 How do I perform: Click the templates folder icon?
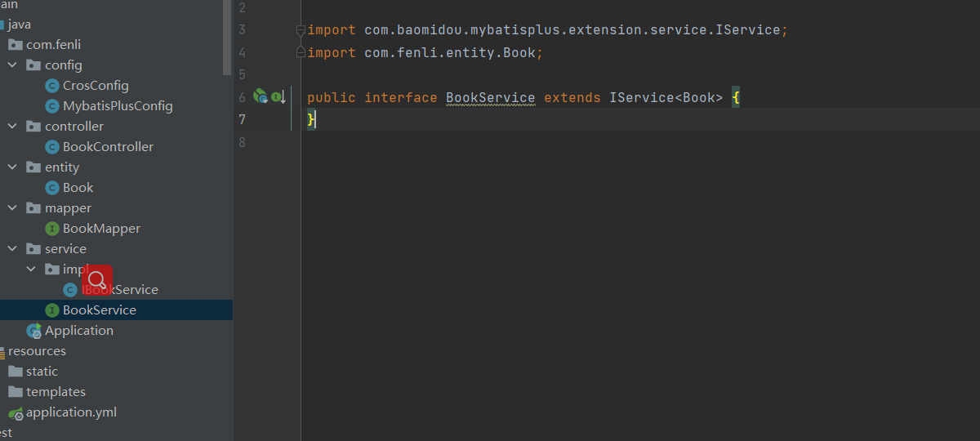click(x=16, y=392)
